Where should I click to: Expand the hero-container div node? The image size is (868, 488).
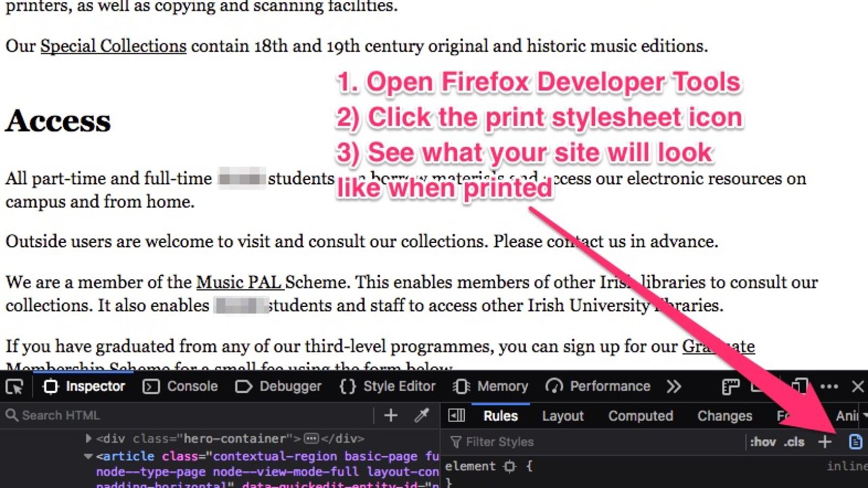coord(88,438)
